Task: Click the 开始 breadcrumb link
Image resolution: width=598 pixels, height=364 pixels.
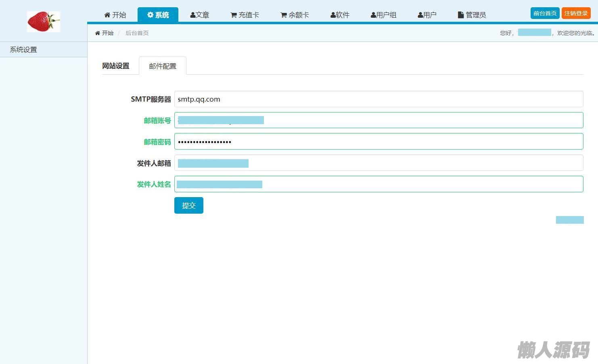Action: [107, 33]
